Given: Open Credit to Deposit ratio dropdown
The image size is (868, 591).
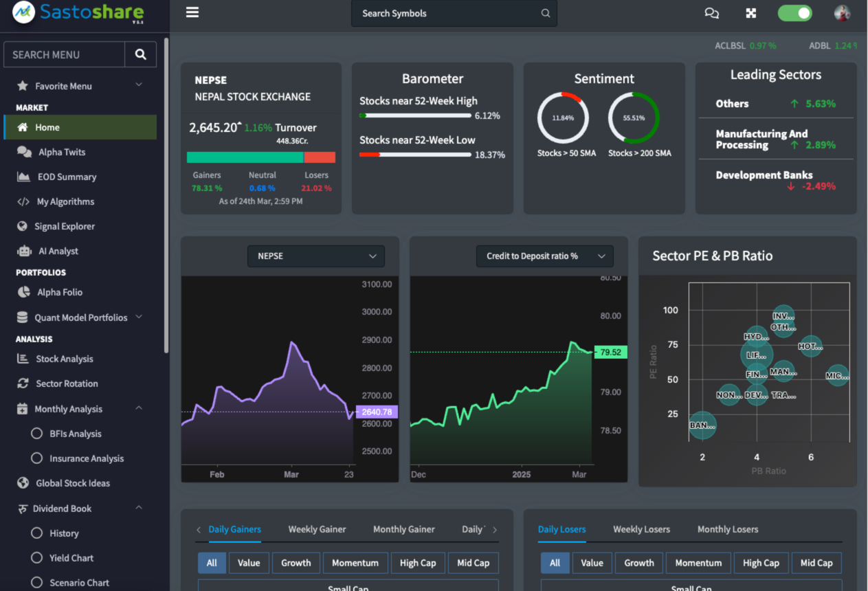Looking at the screenshot, I should (x=544, y=256).
